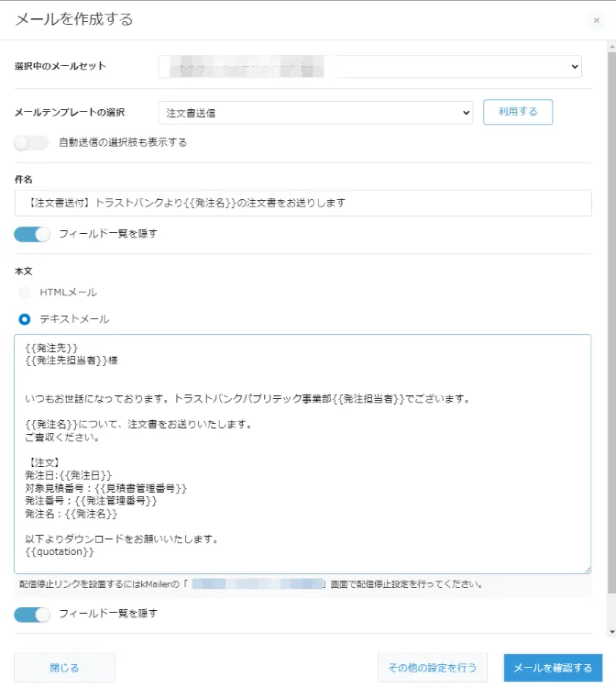
Task: Open the 選択中のメールセット dropdown
Action: click(x=369, y=66)
